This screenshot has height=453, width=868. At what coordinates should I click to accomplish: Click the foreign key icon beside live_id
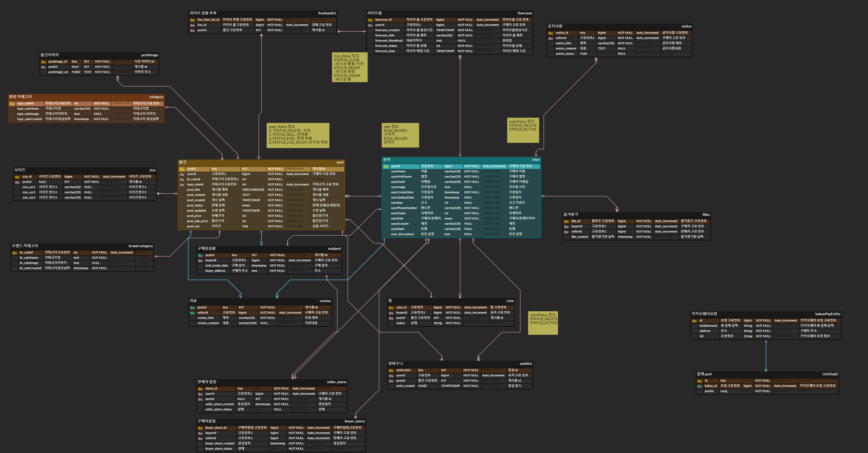tap(192, 25)
